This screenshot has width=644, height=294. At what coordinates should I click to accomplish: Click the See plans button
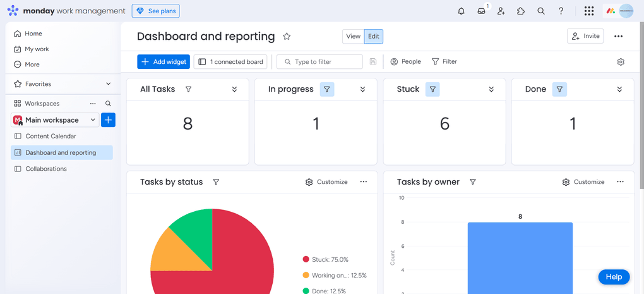click(156, 11)
